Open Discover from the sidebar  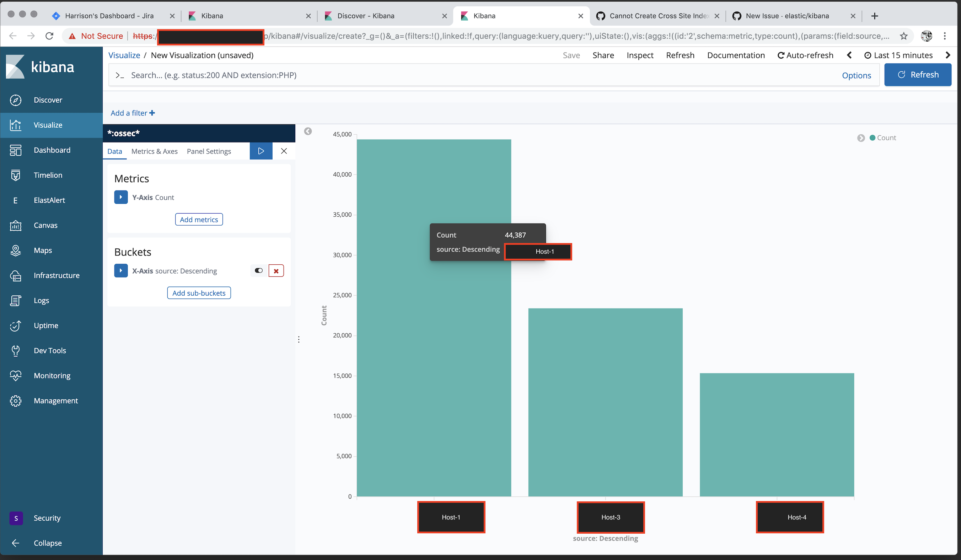[x=48, y=99]
